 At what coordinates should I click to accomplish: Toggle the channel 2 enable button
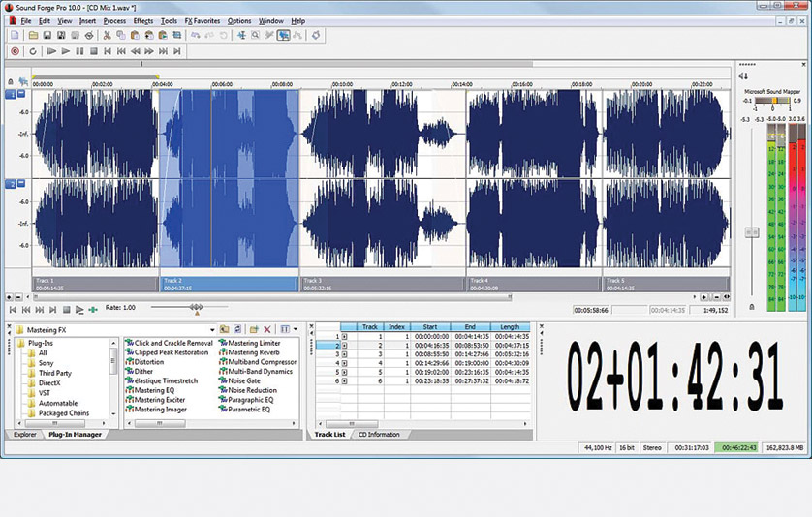[12, 183]
